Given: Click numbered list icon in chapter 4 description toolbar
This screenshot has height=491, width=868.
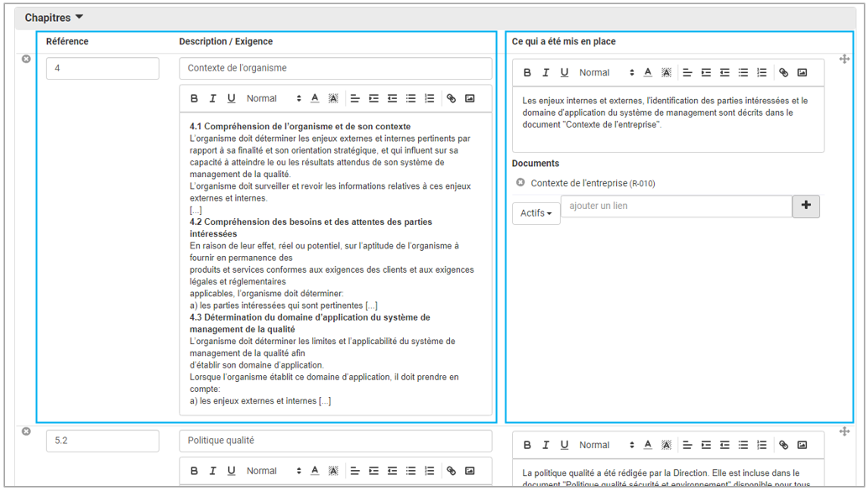Looking at the screenshot, I should [x=430, y=98].
